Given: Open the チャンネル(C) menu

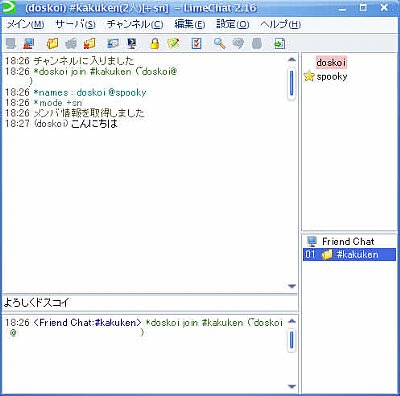Looking at the screenshot, I should pos(135,24).
